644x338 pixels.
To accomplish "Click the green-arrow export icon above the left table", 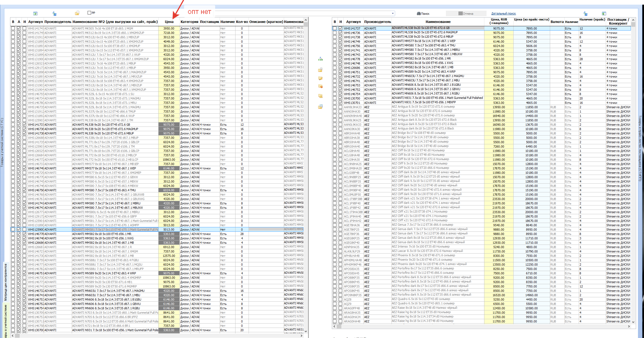I will click(35, 13).
